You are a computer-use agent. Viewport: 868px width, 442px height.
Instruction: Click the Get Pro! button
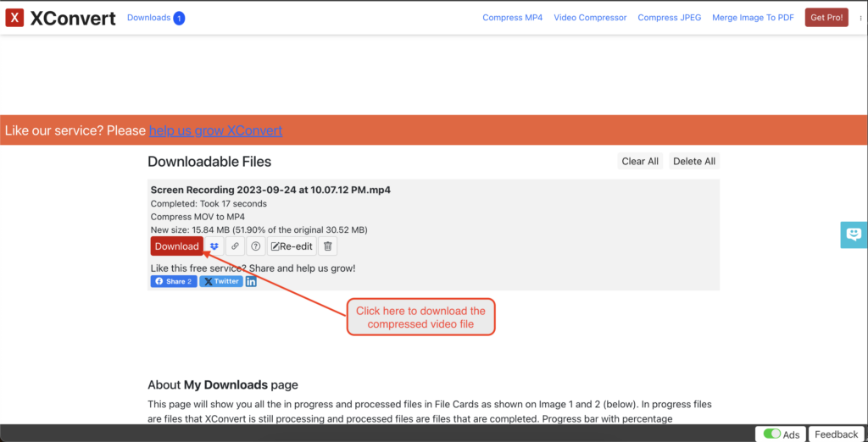pos(826,18)
